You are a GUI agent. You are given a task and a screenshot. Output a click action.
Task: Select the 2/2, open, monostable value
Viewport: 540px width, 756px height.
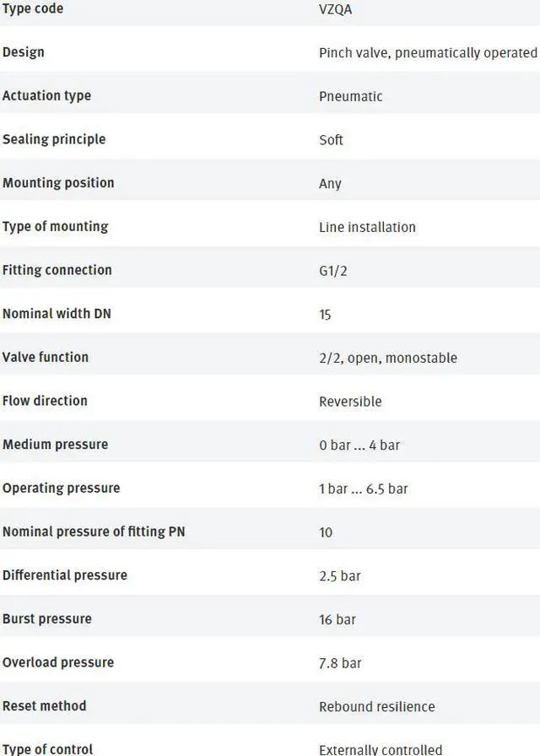tap(387, 358)
